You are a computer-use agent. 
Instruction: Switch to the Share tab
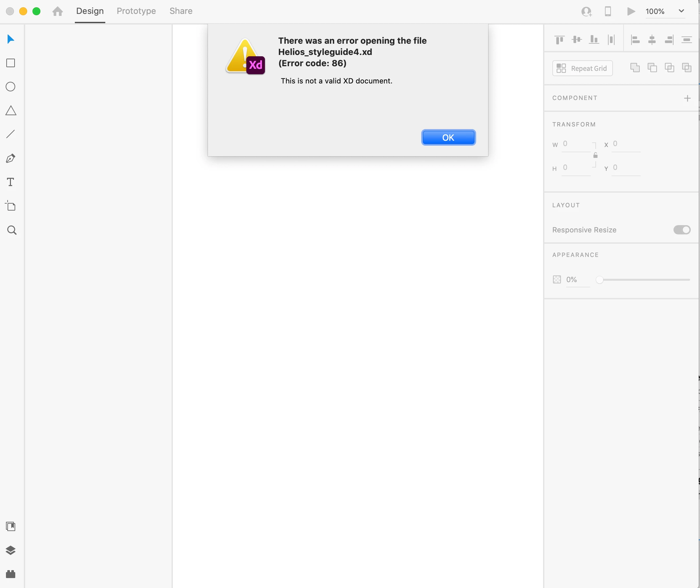[181, 11]
